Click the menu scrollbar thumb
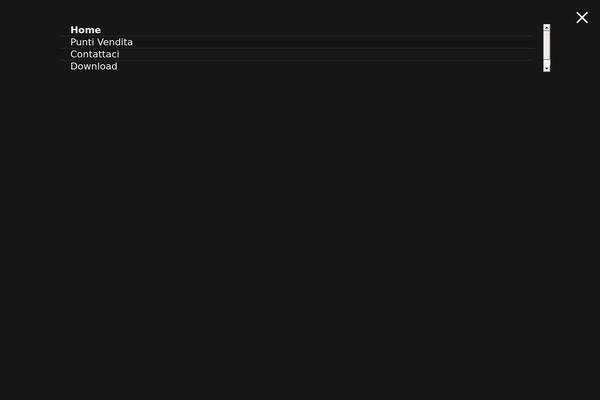This screenshot has height=400, width=600. pyautogui.click(x=546, y=45)
